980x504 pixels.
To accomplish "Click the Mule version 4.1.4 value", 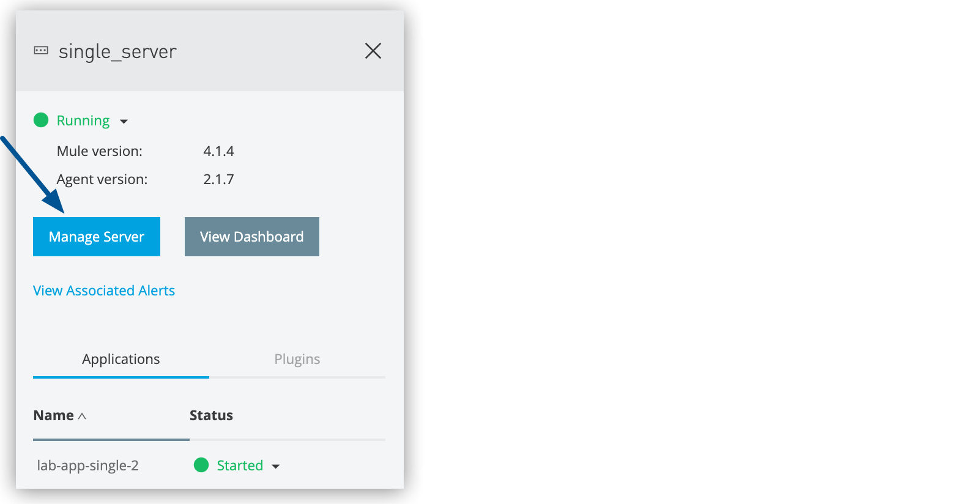I will (x=219, y=151).
